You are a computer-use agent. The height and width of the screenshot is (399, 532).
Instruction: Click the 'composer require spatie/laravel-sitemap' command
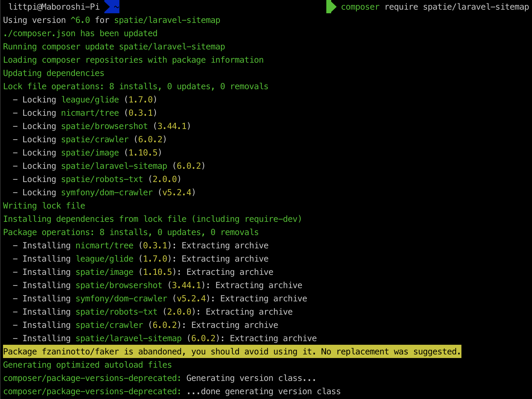point(435,7)
